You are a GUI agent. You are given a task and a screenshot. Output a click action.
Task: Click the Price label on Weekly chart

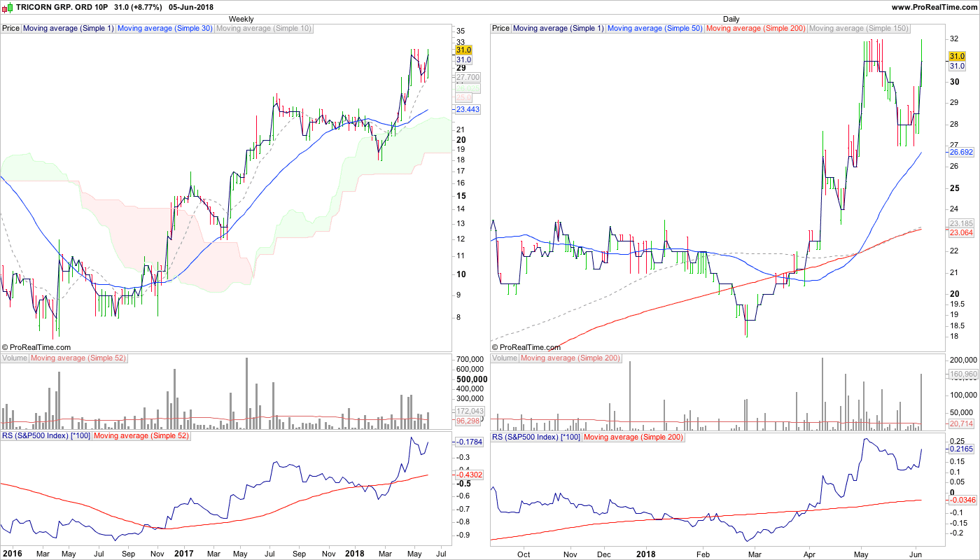coord(11,29)
